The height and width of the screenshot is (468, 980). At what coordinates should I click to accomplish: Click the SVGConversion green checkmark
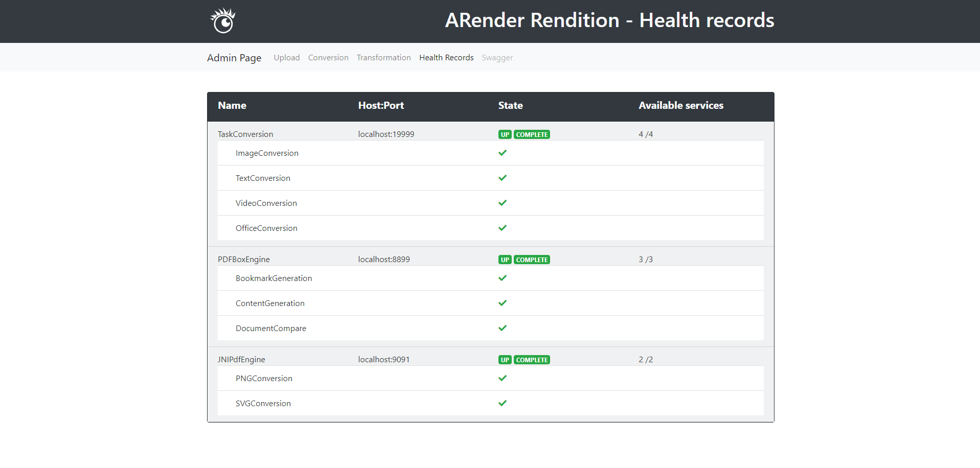tap(503, 403)
